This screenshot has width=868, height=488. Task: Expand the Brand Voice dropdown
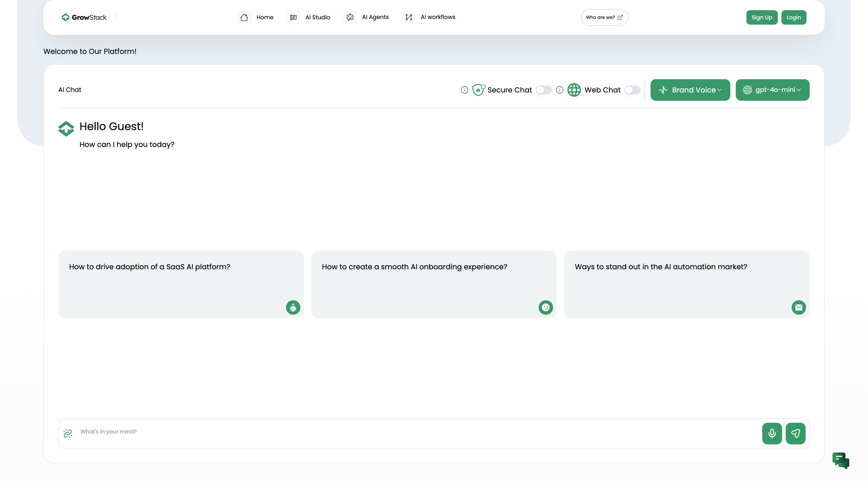[x=690, y=90]
